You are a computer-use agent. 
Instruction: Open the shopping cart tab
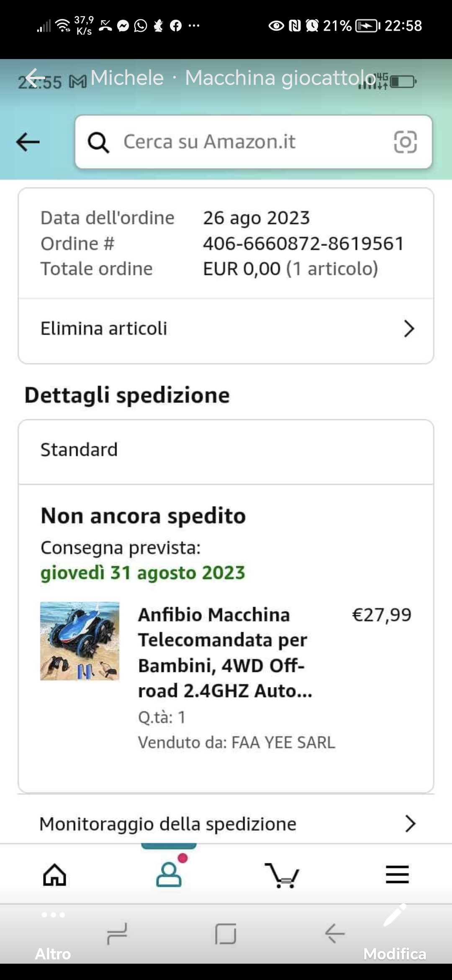282,875
